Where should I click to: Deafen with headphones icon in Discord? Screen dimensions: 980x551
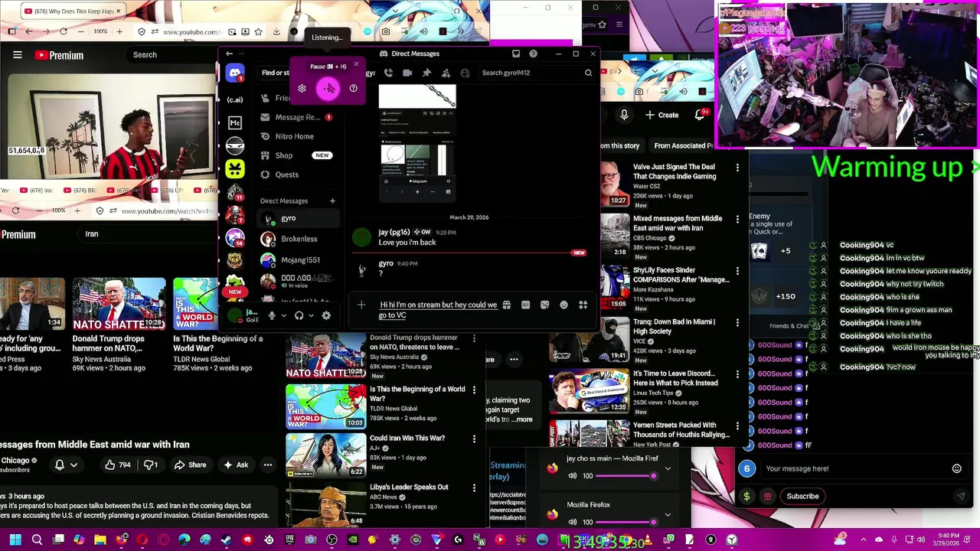click(x=299, y=315)
